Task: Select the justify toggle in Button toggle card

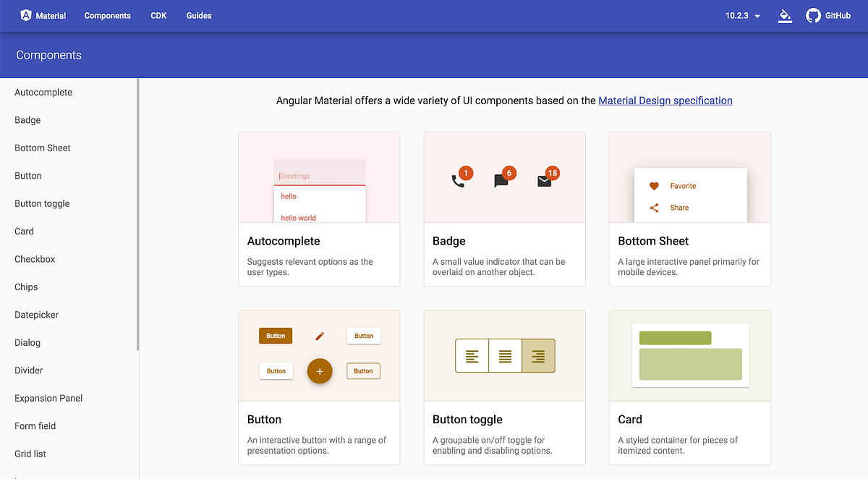Action: click(x=505, y=356)
